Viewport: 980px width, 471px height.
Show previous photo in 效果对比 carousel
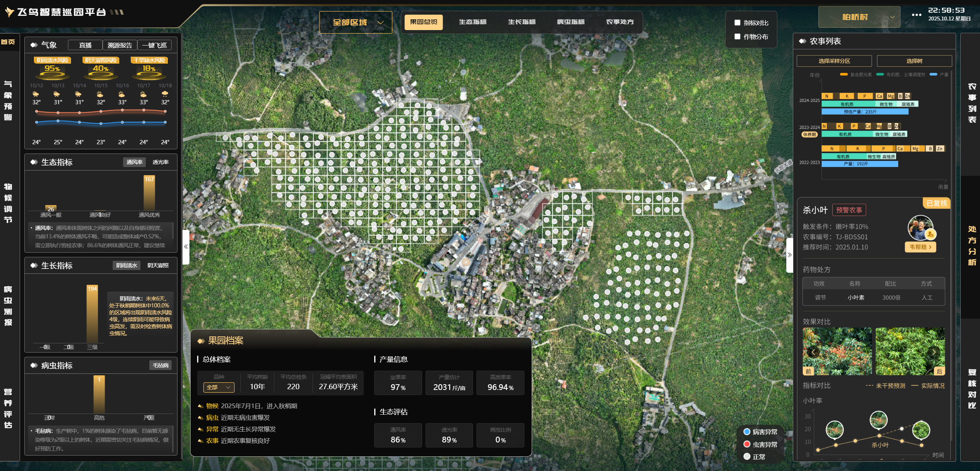[x=813, y=352]
